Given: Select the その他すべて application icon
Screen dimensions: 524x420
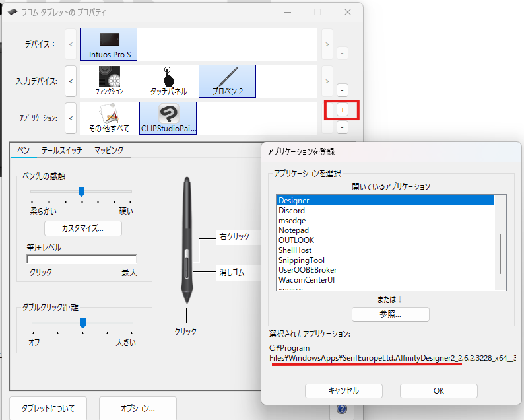Looking at the screenshot, I should [x=109, y=118].
